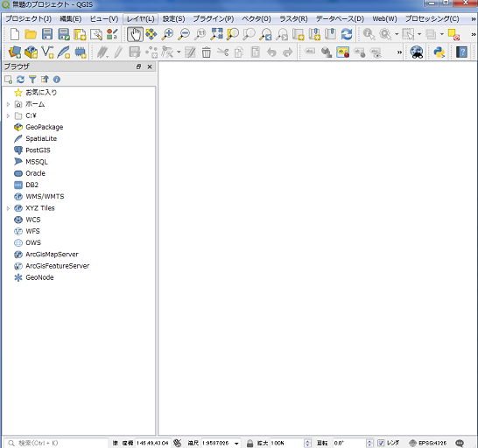
Task: Open the Vertex tool dropdown arrow
Action: (179, 52)
